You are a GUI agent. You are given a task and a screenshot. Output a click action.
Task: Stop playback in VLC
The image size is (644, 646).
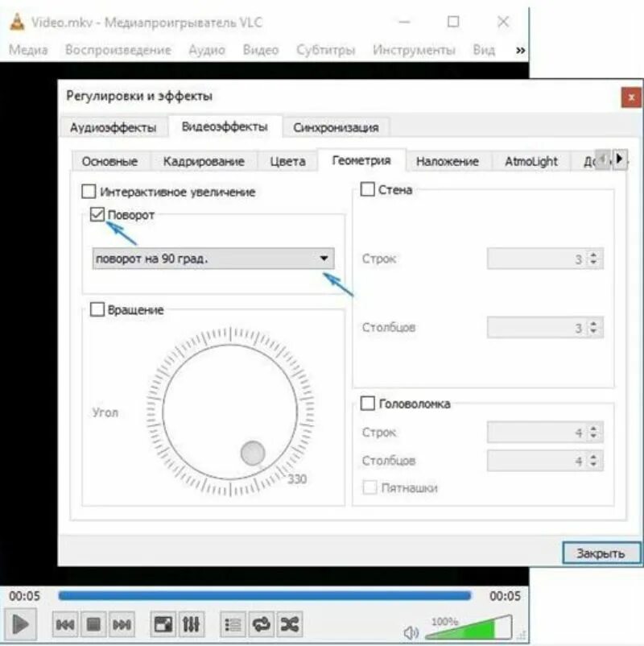tap(93, 624)
